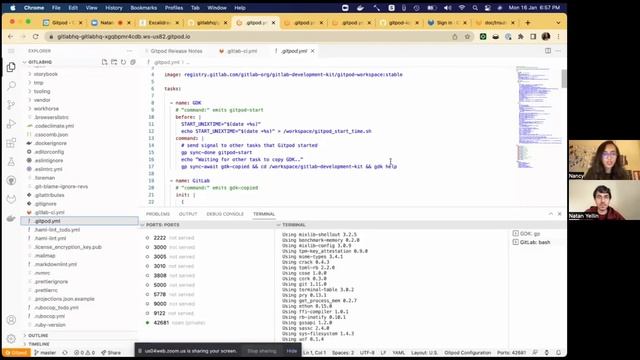
Task: Collapse the TERMINAL section header
Action: coord(294,225)
